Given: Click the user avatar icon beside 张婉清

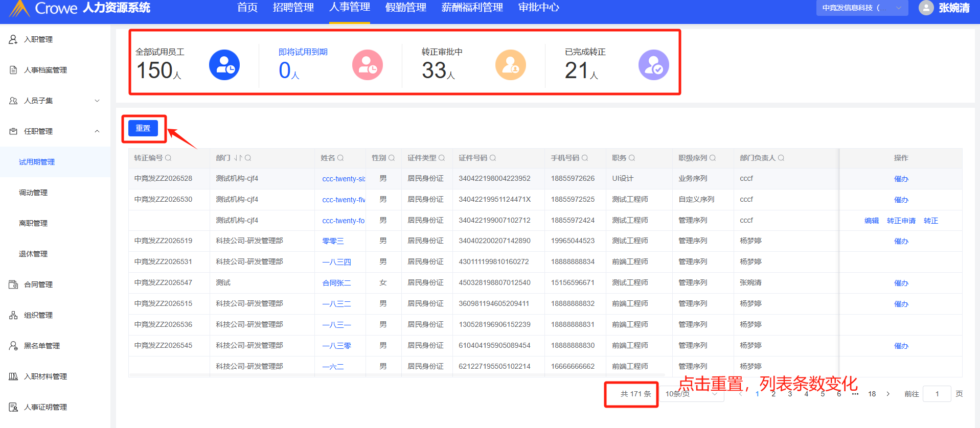Looking at the screenshot, I should pyautogui.click(x=926, y=8).
